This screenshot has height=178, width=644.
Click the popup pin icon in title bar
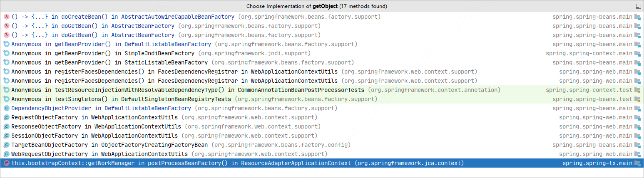click(638, 6)
